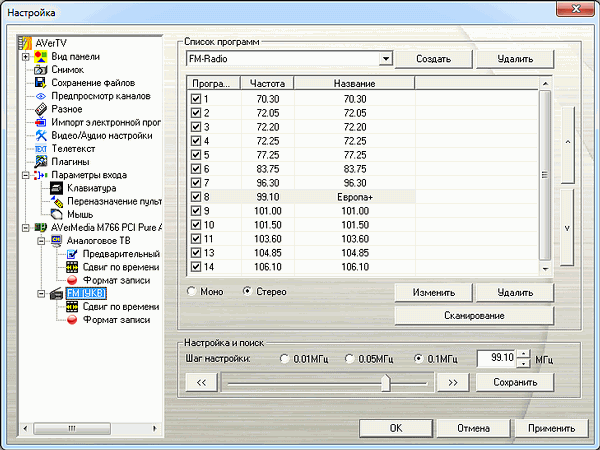The image size is (600, 450).
Task: Expand the Вид панели tree node
Action: coord(25,58)
